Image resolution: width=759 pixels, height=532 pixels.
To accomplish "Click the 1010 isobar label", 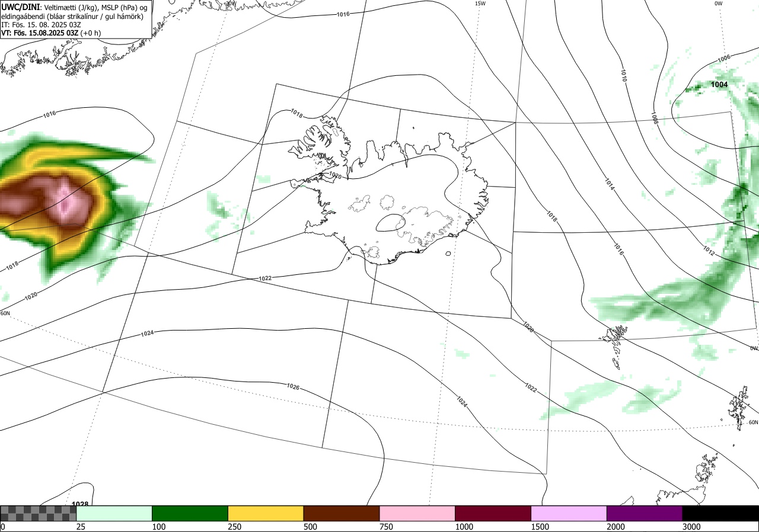I will [x=624, y=75].
